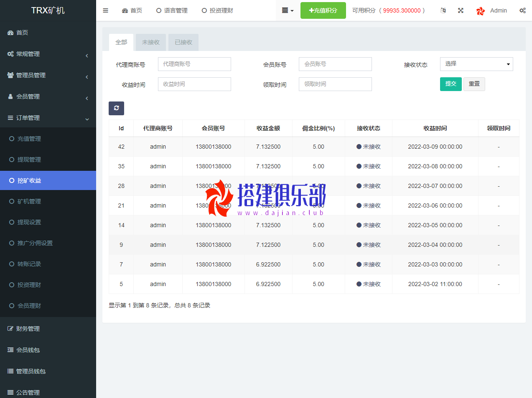This screenshot has height=398, width=532.
Task: Open the 语言管理 top navigation tab
Action: 172,10
